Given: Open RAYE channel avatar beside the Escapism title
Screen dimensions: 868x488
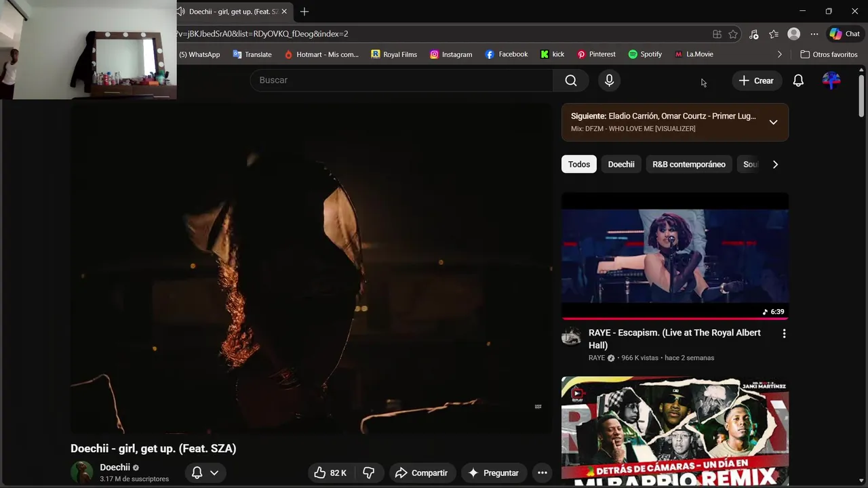Looking at the screenshot, I should point(571,337).
